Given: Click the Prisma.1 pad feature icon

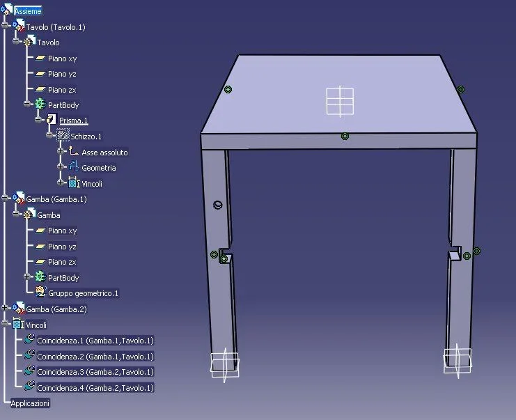Looking at the screenshot, I should coord(51,119).
